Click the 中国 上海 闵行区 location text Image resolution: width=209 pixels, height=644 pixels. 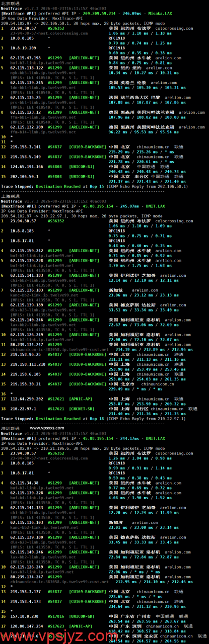point(128,409)
